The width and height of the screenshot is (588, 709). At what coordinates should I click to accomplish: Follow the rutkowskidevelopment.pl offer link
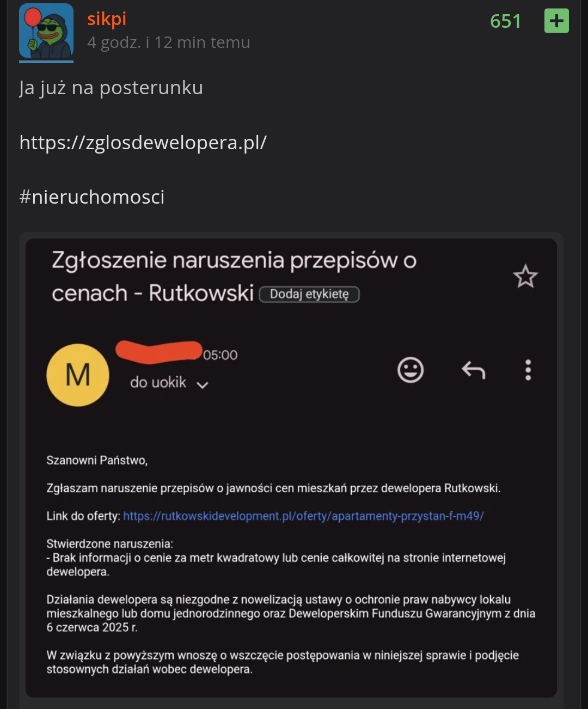coord(303,516)
